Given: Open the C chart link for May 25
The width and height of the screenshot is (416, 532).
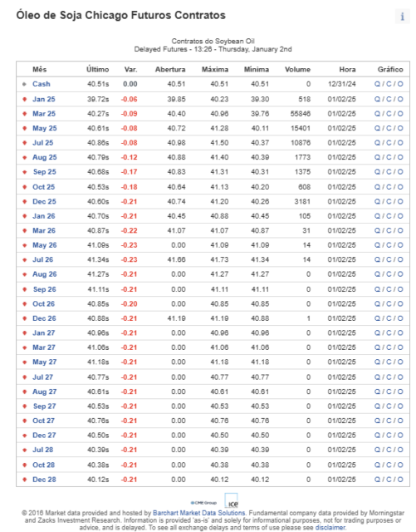Looking at the screenshot, I should (389, 128).
